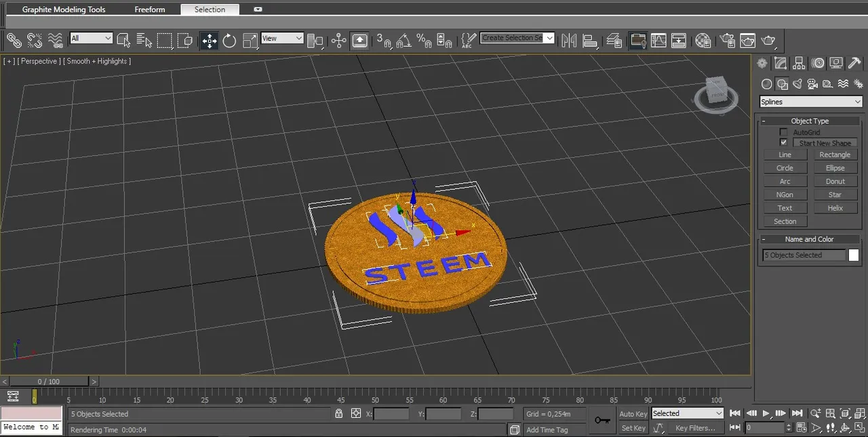
Task: Click the Render Production teapot icon
Action: 768,41
